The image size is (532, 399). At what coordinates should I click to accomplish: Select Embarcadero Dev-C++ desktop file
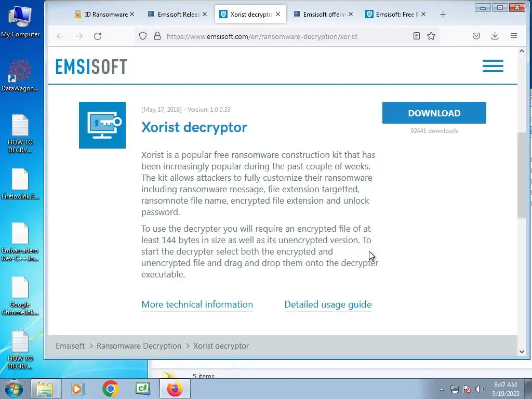[20, 242]
